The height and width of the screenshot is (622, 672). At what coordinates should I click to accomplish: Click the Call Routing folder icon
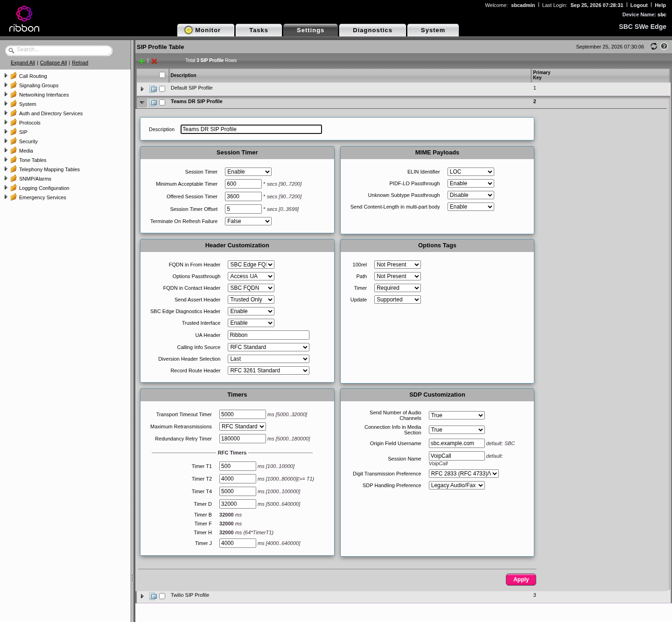click(x=14, y=76)
